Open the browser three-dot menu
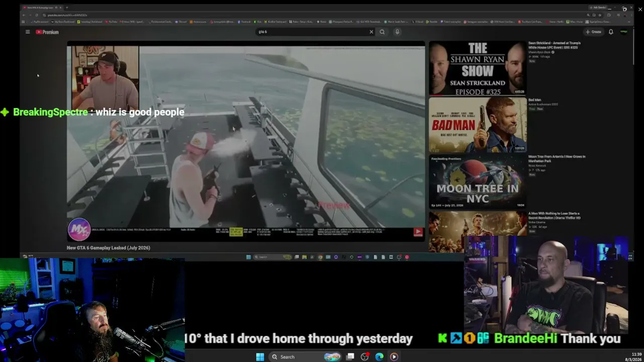The width and height of the screenshot is (644, 362). (x=631, y=15)
